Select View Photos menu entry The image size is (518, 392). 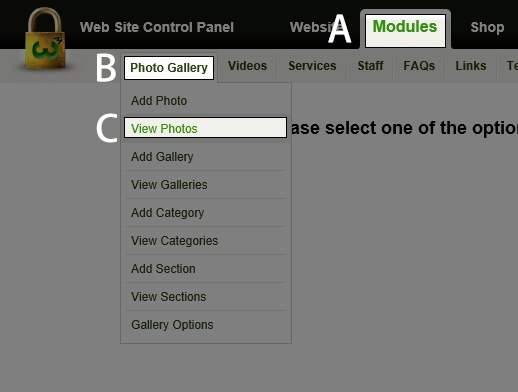[x=206, y=128]
